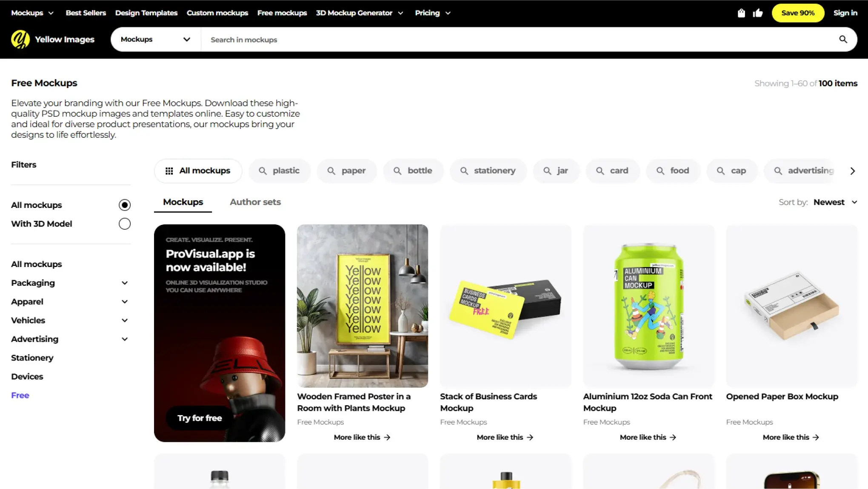Select the With 3D Model radio button
868x489 pixels.
[124, 224]
